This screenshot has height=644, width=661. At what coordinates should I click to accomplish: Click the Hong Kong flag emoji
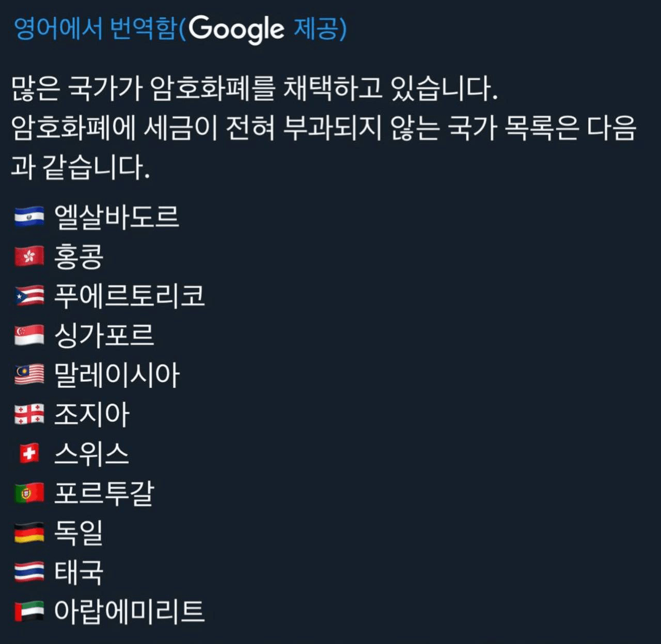coord(29,256)
